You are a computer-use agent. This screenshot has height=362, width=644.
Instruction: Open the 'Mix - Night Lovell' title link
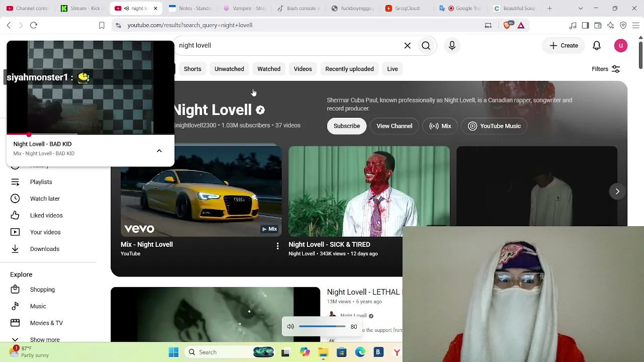(x=147, y=244)
